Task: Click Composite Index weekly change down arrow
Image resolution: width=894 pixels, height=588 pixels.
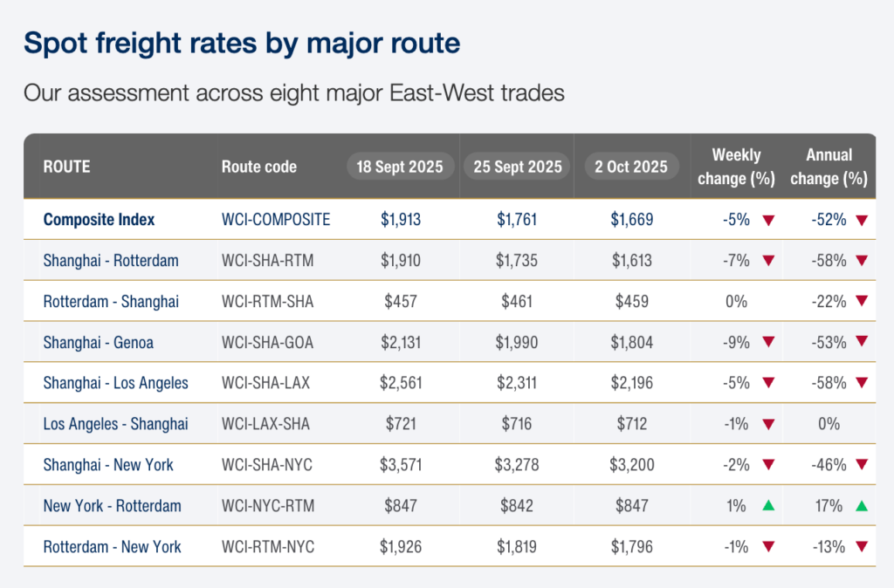Action: tap(768, 220)
